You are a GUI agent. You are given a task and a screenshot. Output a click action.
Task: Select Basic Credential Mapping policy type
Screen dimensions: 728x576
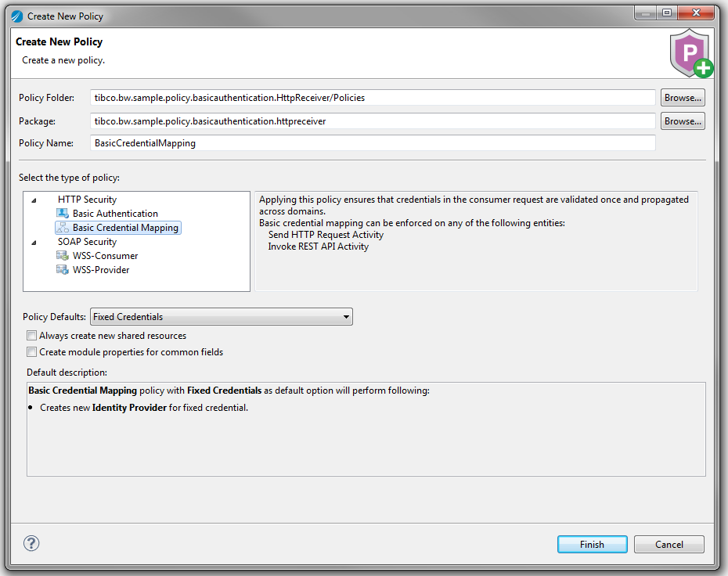[x=125, y=228]
